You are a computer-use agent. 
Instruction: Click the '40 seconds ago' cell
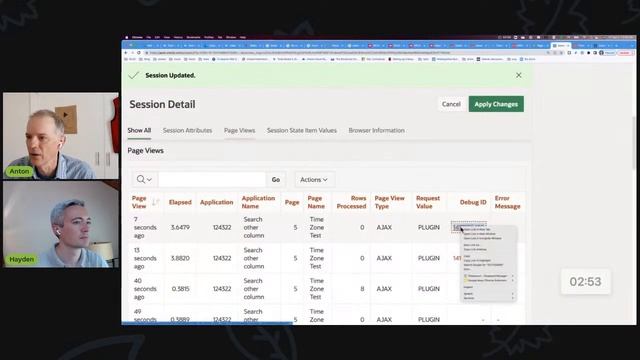click(x=144, y=289)
